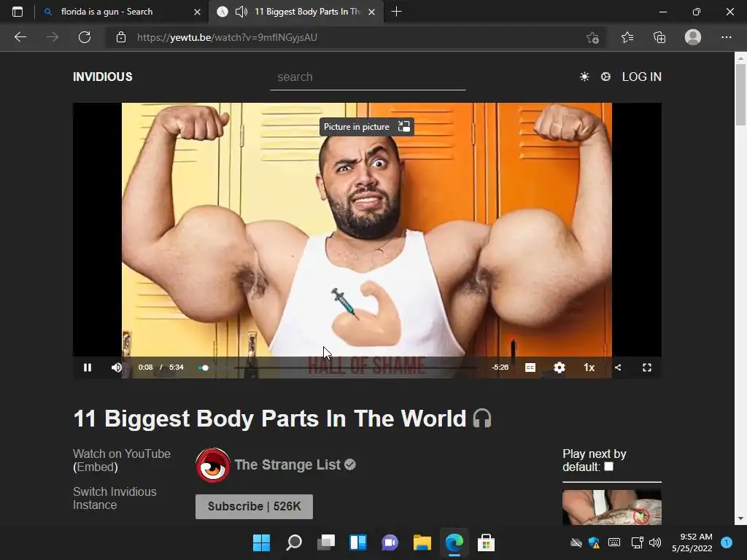
Task: Go to INVIDIOUS home link
Action: 102,77
